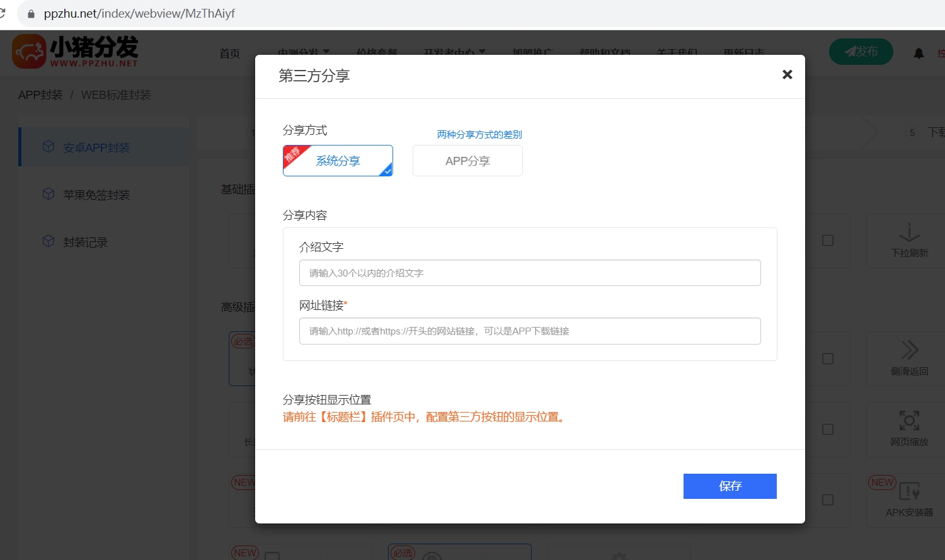Open 帮助和文档 from the navigation bar
This screenshot has width=945, height=560.
pos(604,53)
